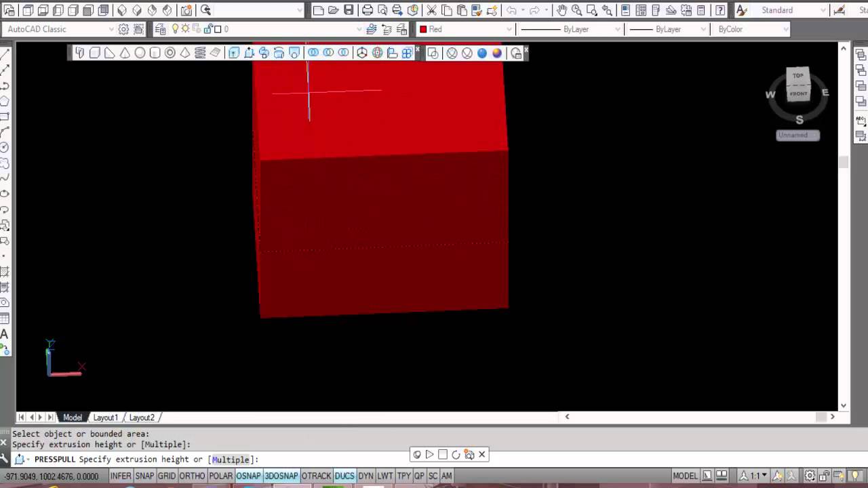Screen dimensions: 868x488
Task: Toggle DUCS in status bar
Action: [344, 476]
